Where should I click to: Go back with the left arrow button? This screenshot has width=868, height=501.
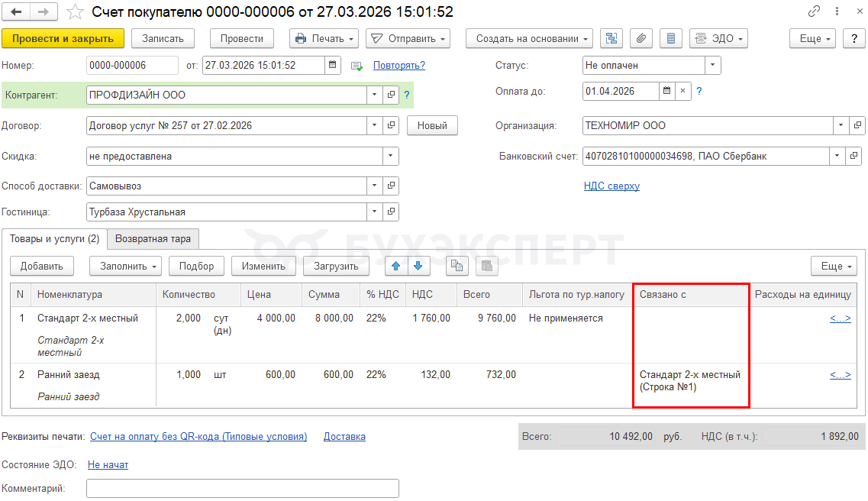(x=17, y=11)
